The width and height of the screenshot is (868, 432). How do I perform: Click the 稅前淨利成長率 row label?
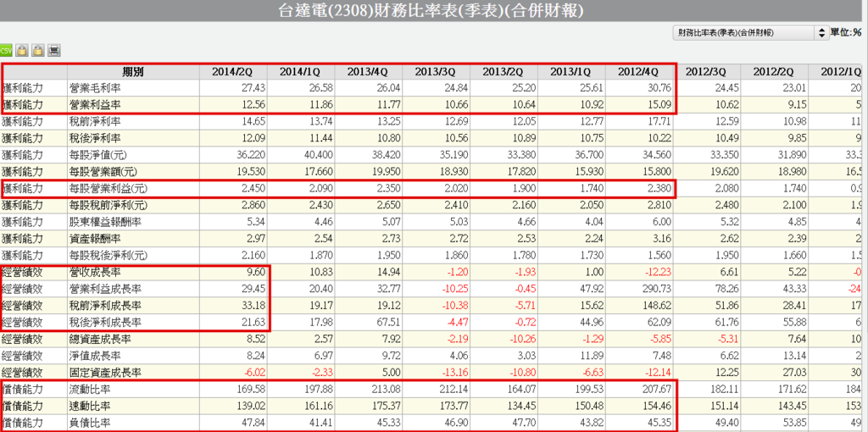pyautogui.click(x=104, y=306)
